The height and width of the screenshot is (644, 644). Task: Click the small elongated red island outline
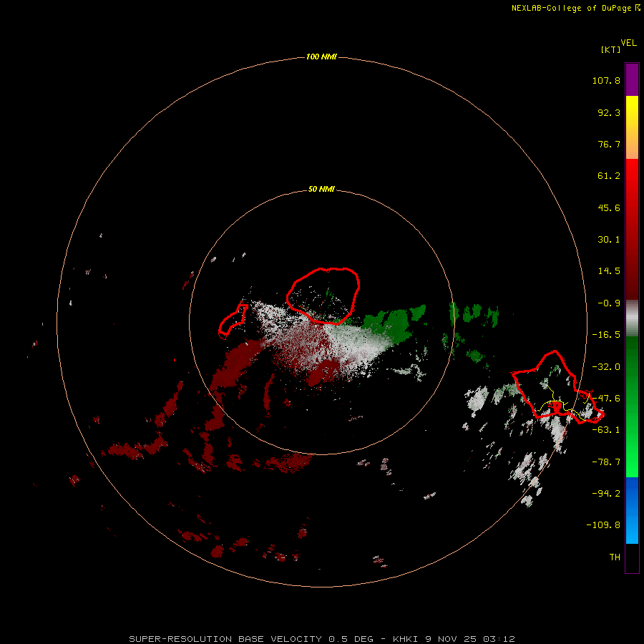[x=233, y=321]
